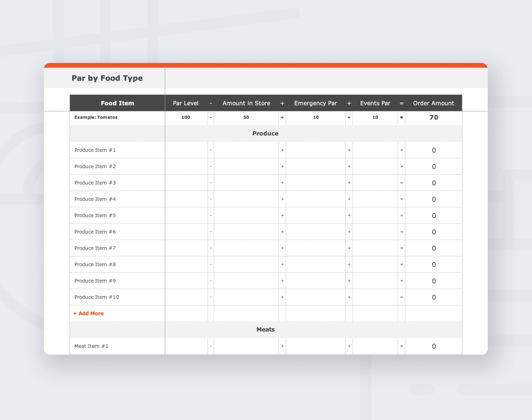The image size is (532, 420).
Task: Select the Meat Item #1 row label
Action: [x=91, y=346]
